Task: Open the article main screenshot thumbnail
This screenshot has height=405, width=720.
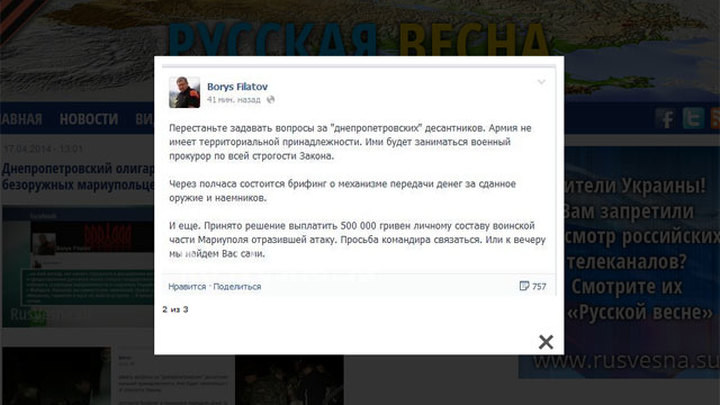Action: point(78,266)
